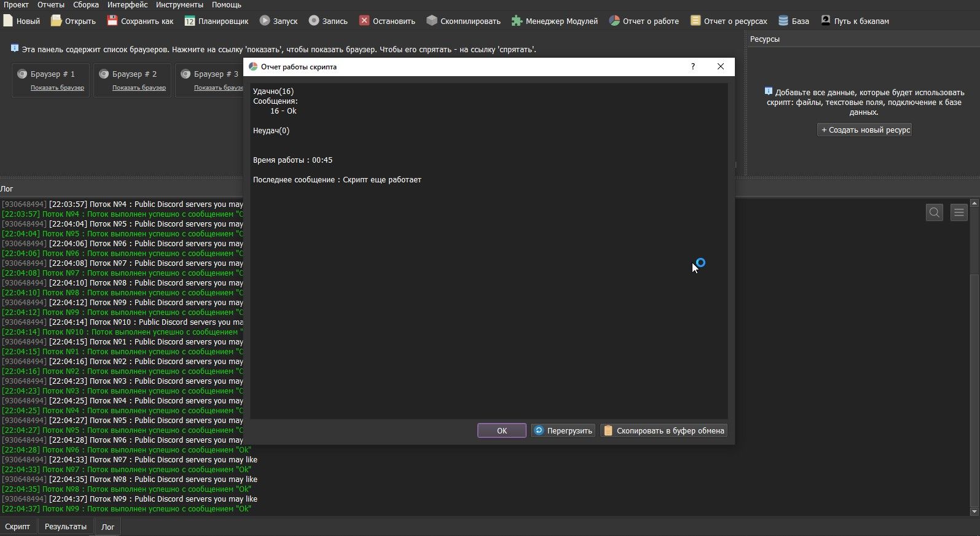Open the Database (База) toolbar item
The image size is (980, 536).
tap(793, 21)
